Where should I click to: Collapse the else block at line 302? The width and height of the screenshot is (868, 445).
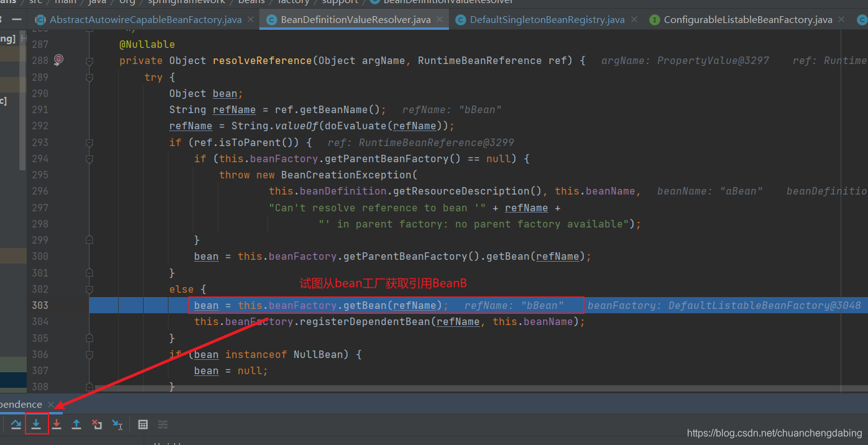point(90,289)
